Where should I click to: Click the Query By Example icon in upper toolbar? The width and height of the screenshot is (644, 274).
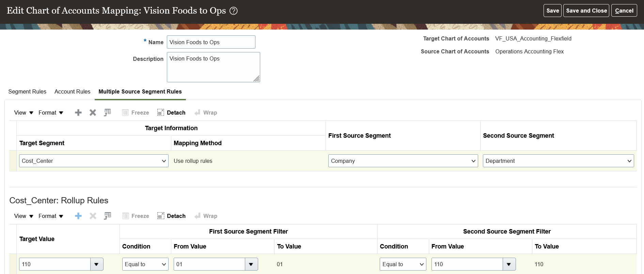click(x=107, y=113)
